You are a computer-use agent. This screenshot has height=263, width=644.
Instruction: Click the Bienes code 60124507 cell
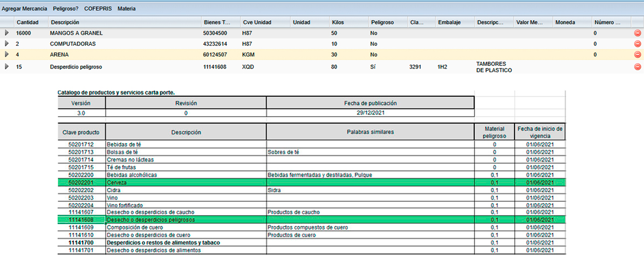tap(215, 55)
